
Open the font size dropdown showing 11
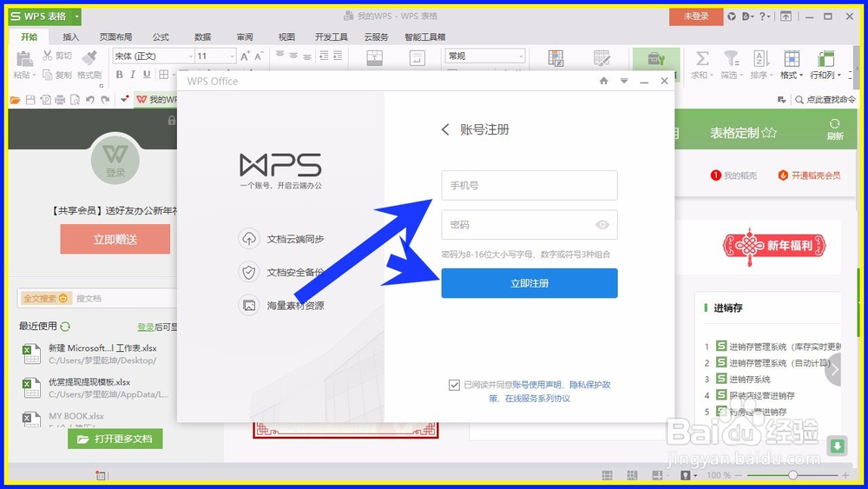pyautogui.click(x=232, y=56)
